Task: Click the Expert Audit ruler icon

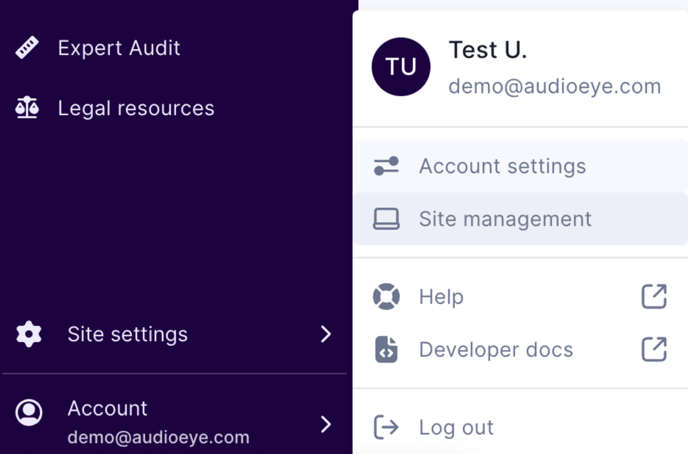Action: (27, 47)
